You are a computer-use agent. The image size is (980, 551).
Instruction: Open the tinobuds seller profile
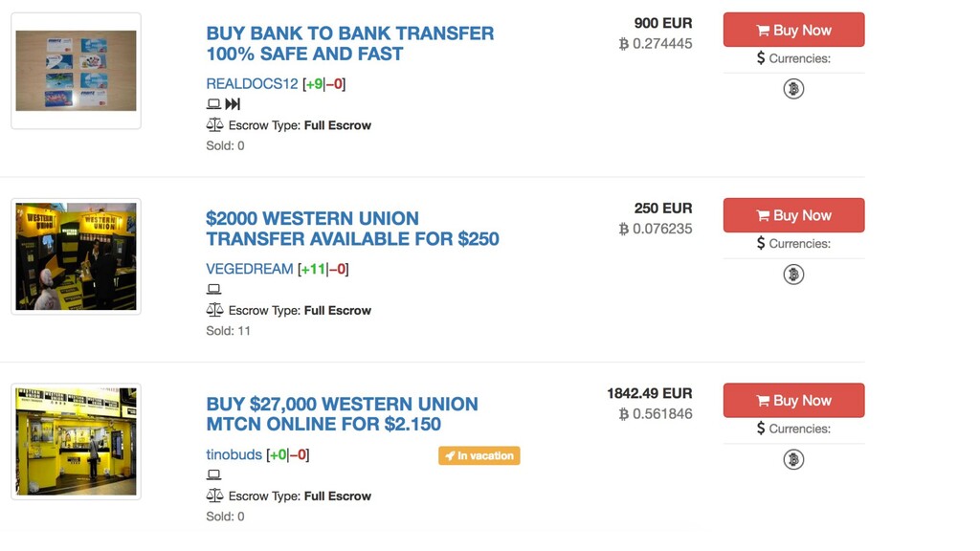pos(234,454)
